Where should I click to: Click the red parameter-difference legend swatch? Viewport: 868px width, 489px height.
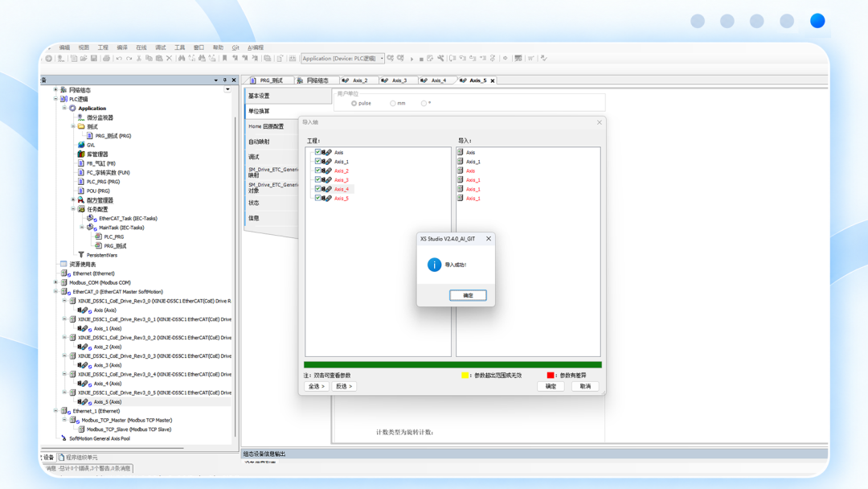[551, 375]
